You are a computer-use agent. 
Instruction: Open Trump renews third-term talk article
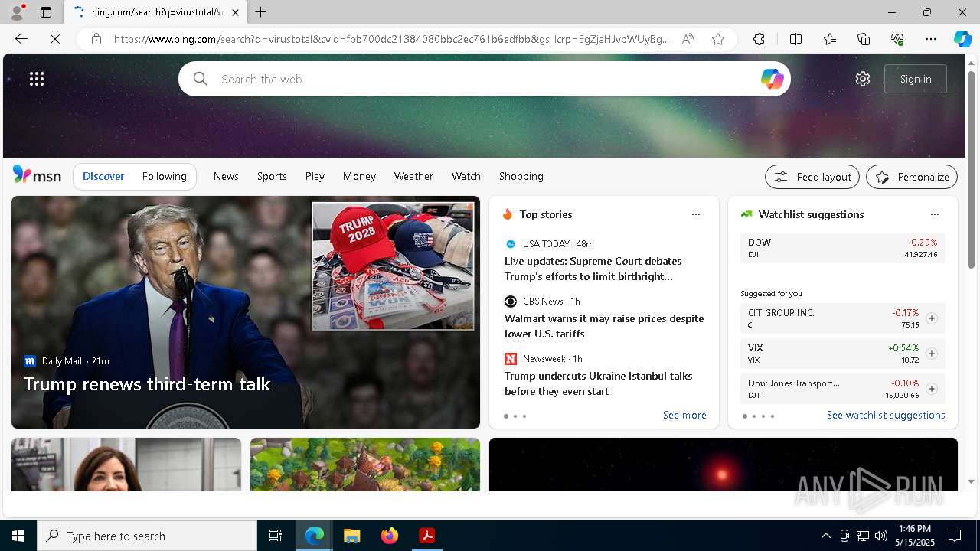click(147, 383)
